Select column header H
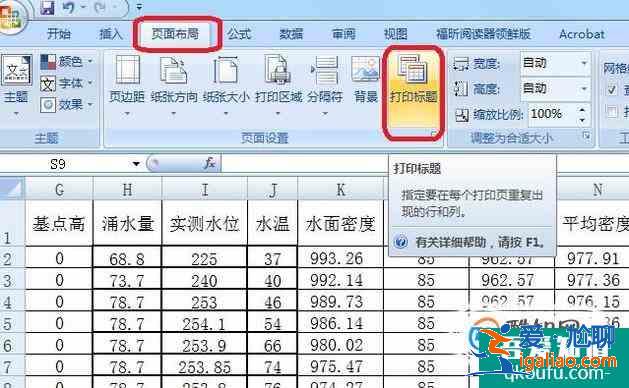Viewport: 629px width, 388px height. (x=127, y=189)
